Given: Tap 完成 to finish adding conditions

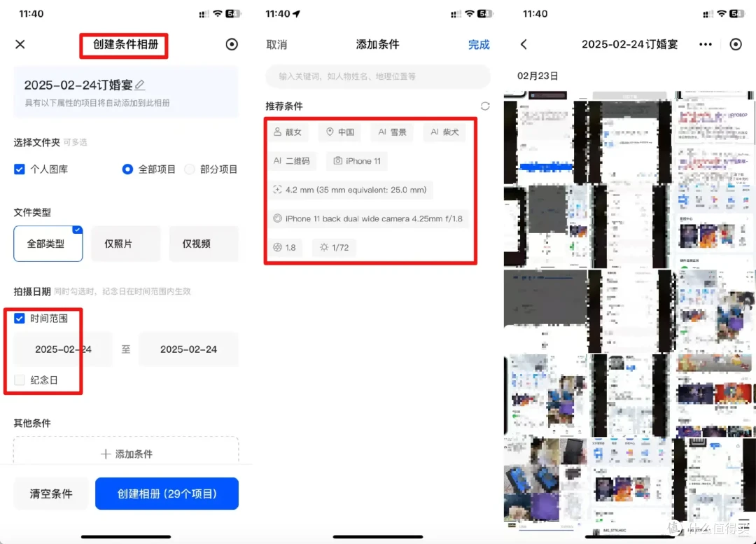Looking at the screenshot, I should point(479,45).
